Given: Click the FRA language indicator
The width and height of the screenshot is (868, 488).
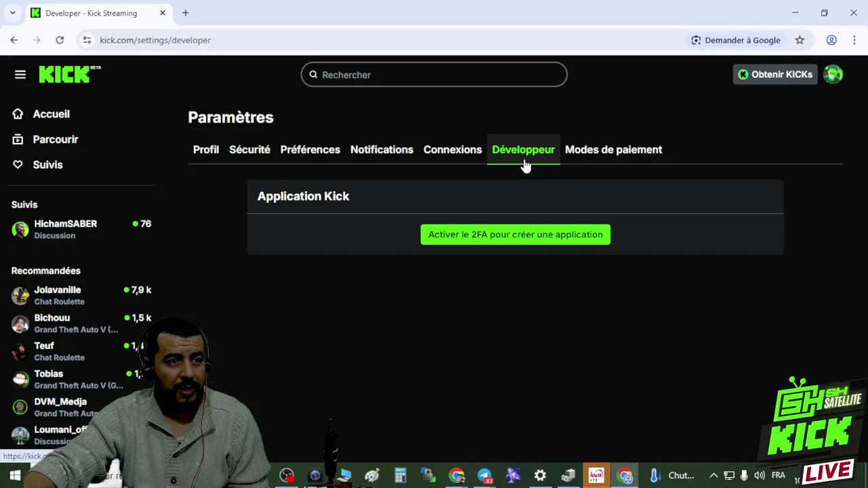Looking at the screenshot, I should click(778, 476).
